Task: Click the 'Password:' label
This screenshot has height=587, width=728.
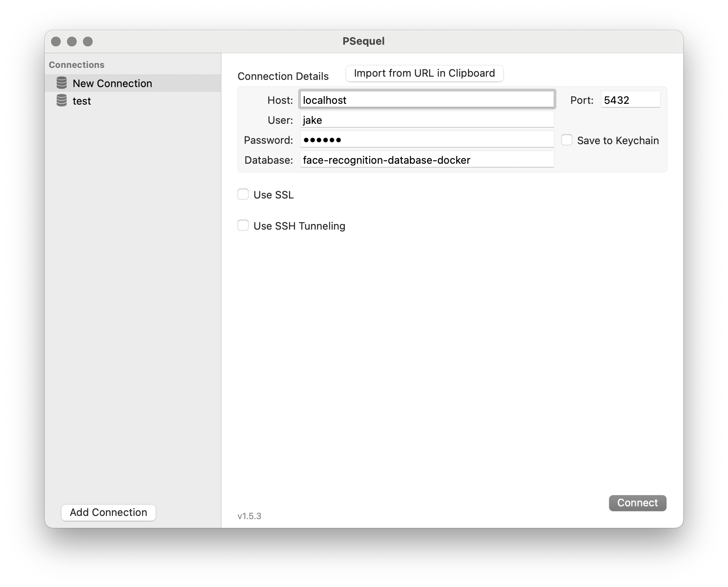Action: (x=269, y=140)
